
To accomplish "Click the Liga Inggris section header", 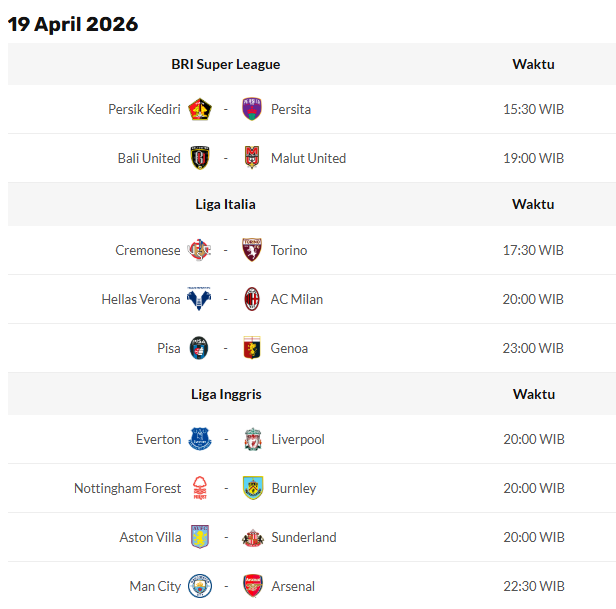I will (226, 394).
